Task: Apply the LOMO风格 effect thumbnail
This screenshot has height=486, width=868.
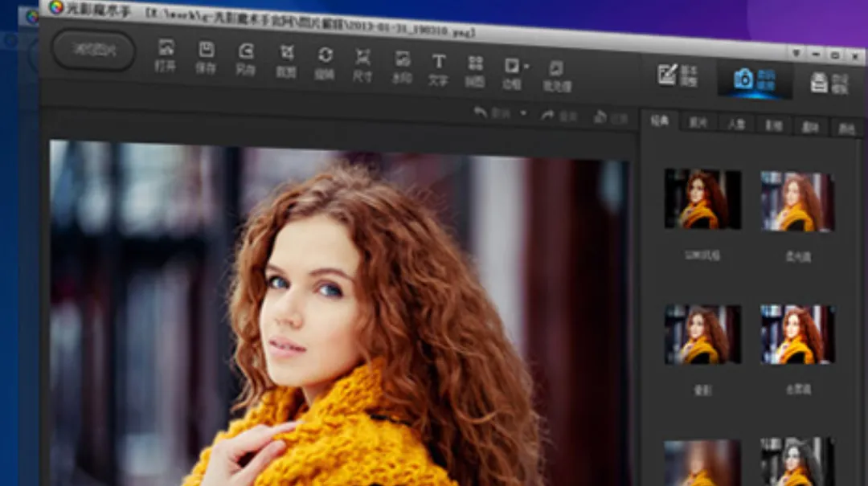Action: coord(702,199)
